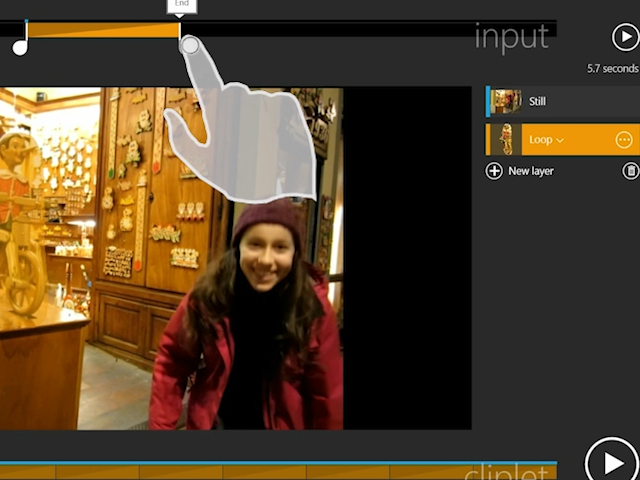The image size is (640, 480).
Task: Expand the Loop type dropdown
Action: [546, 140]
